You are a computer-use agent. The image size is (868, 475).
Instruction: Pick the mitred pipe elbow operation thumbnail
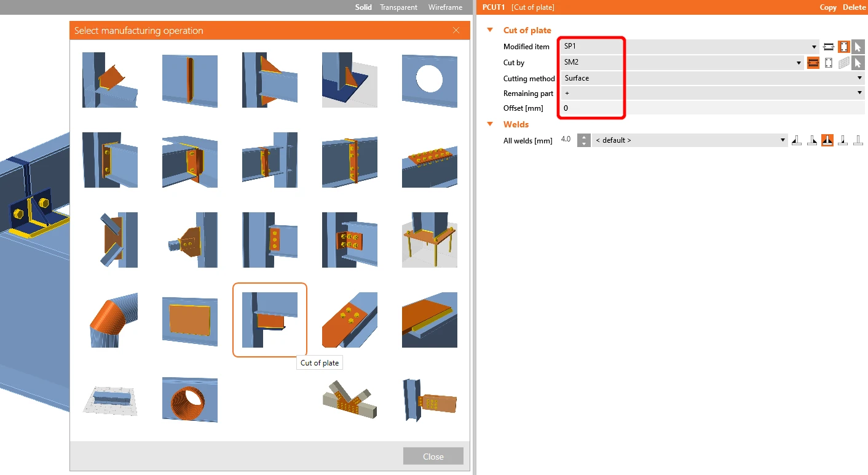pyautogui.click(x=110, y=320)
